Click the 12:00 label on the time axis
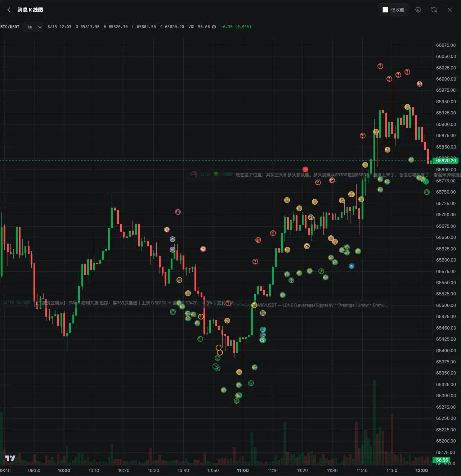The image size is (461, 476). [421, 470]
